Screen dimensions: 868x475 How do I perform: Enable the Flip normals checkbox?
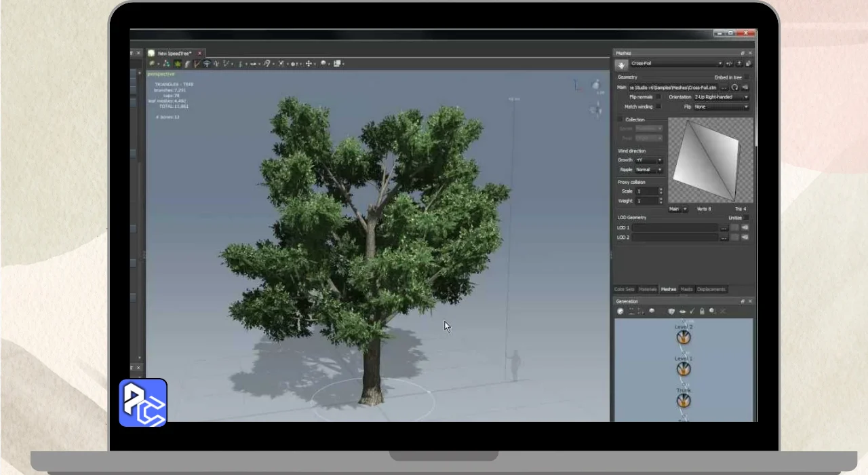(658, 97)
